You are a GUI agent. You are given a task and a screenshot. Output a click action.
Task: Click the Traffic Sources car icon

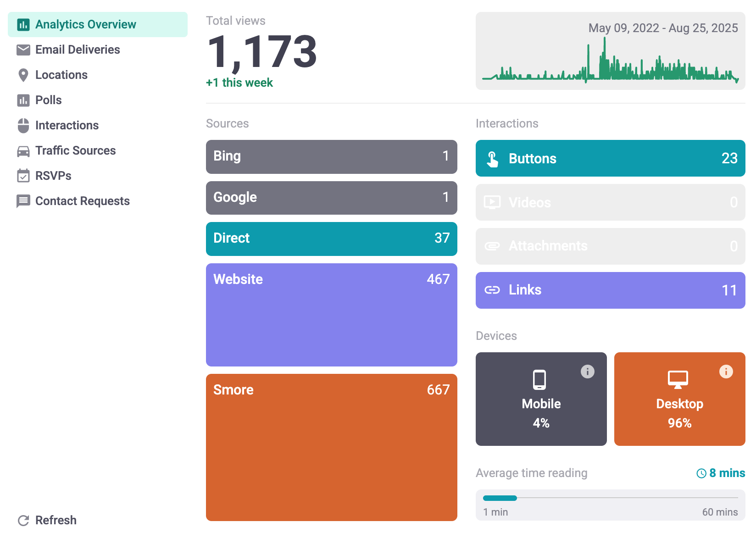click(x=23, y=151)
